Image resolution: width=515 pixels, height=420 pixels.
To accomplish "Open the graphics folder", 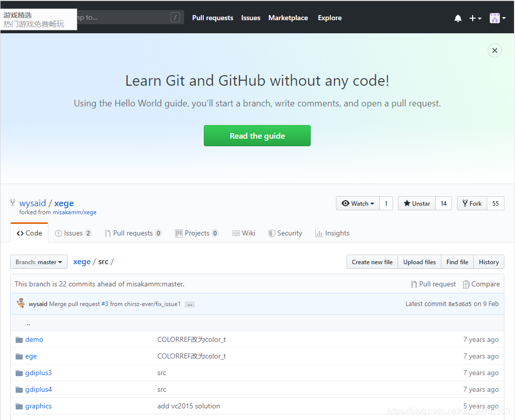I will tap(38, 406).
